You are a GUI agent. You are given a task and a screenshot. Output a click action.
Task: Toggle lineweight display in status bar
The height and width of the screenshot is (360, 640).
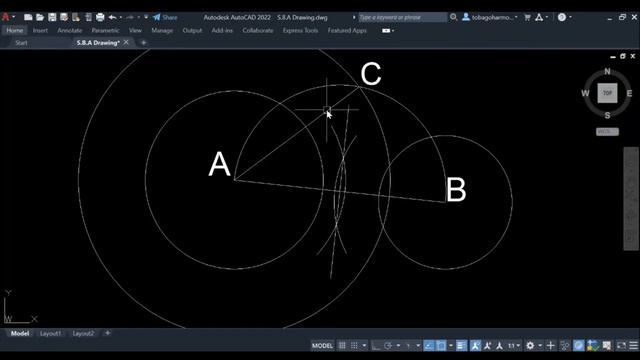point(461,346)
